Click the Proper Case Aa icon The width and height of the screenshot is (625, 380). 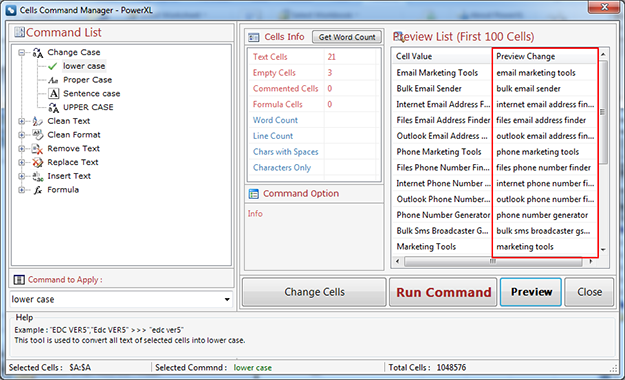(53, 80)
